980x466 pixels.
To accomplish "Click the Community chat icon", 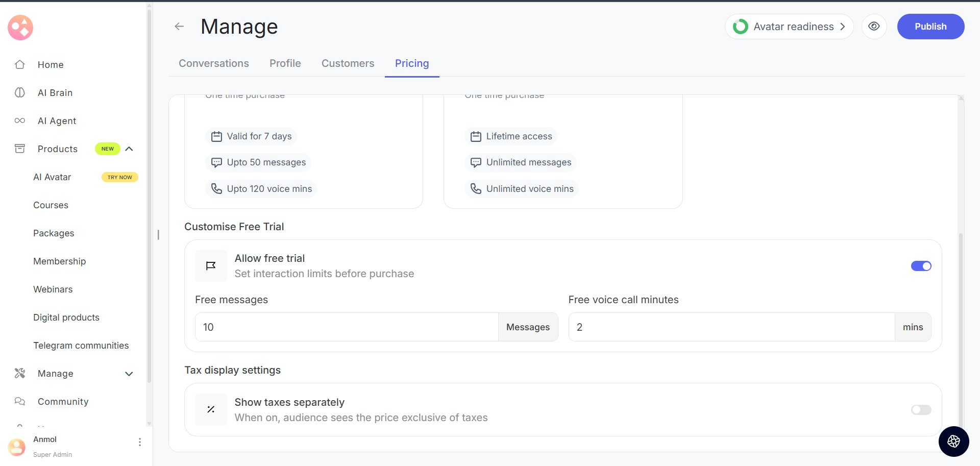I will point(20,402).
